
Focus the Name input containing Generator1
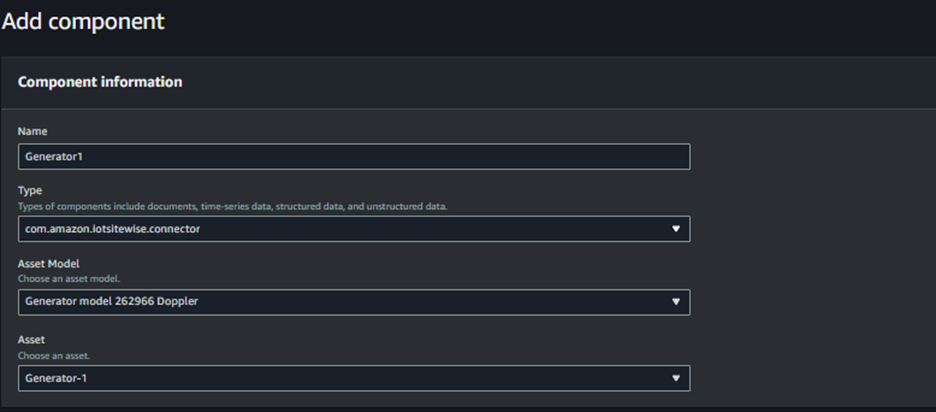[354, 156]
